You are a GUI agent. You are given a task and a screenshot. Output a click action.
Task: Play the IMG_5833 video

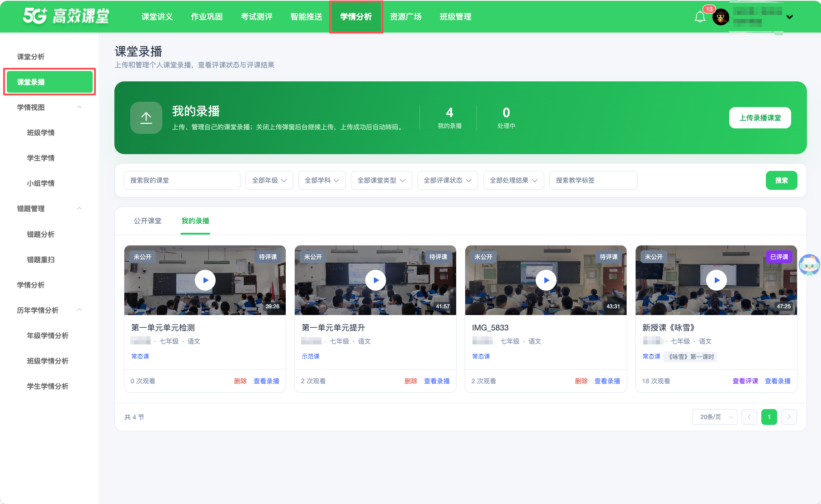click(546, 280)
